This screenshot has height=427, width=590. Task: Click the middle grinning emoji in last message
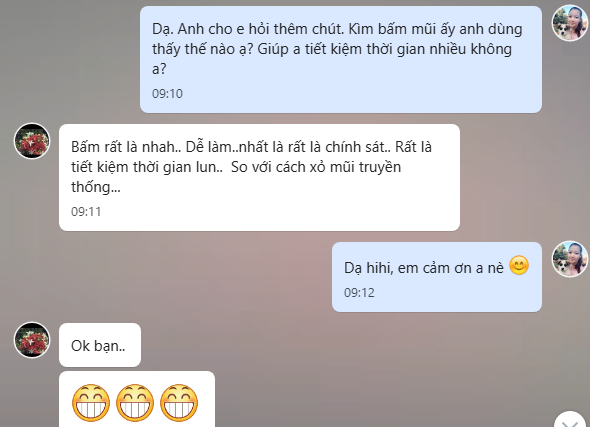[x=135, y=403]
